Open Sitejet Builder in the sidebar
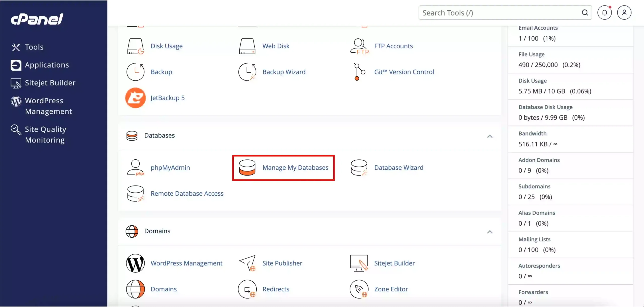The image size is (644, 307). click(x=43, y=83)
